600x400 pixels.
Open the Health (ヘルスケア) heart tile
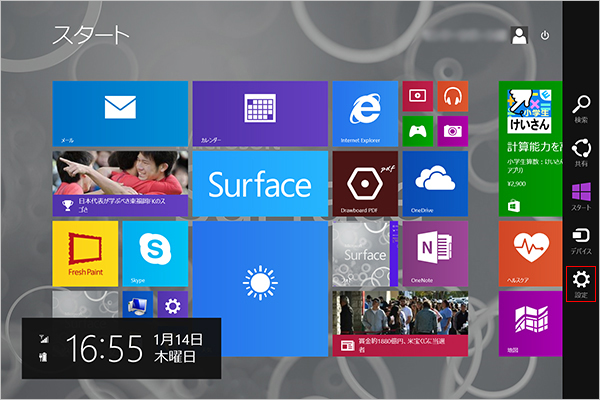[530, 253]
